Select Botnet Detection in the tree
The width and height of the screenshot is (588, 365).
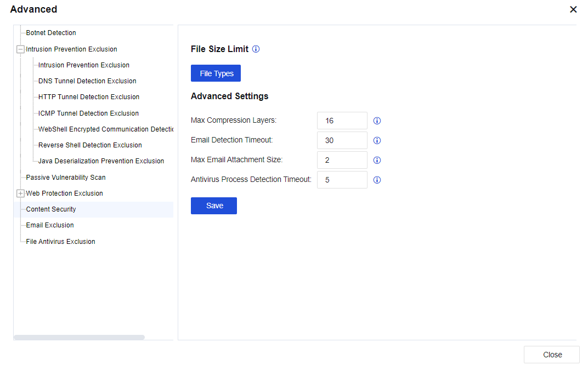(51, 33)
